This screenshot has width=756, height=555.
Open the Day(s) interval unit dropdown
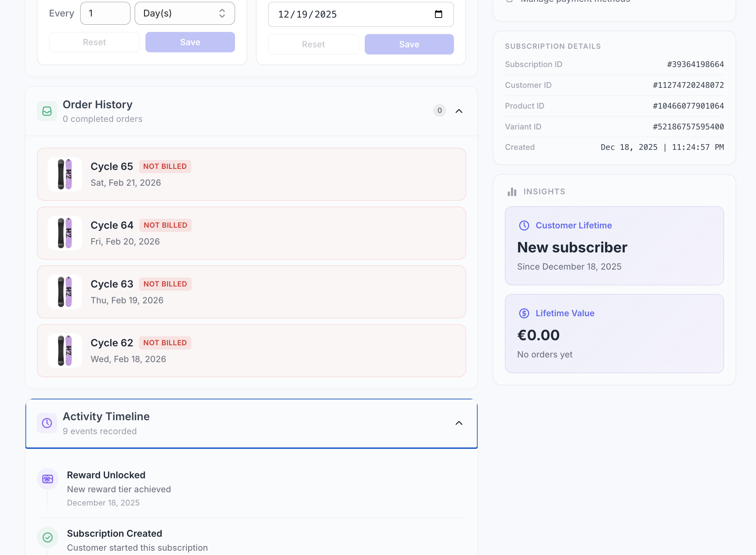coord(185,13)
